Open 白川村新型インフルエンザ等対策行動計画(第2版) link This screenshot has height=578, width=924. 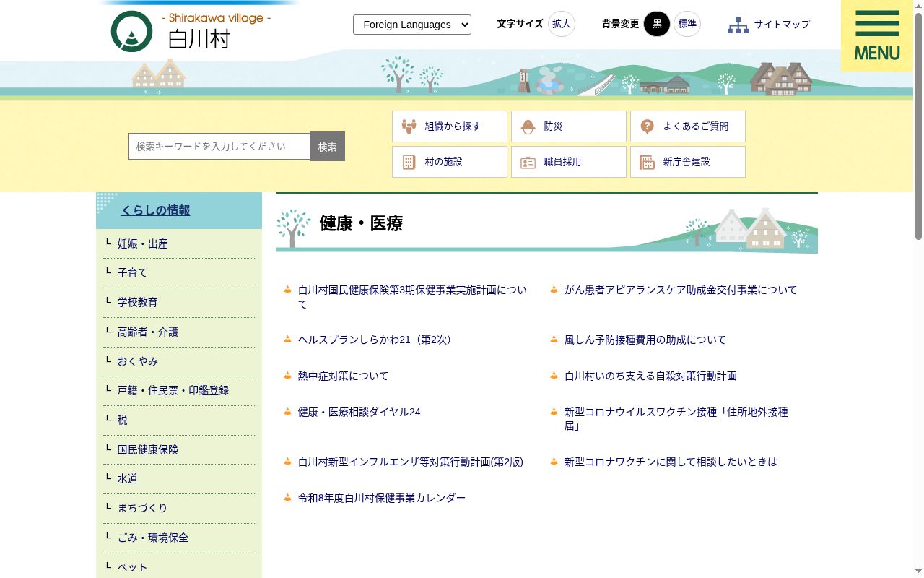click(x=411, y=462)
